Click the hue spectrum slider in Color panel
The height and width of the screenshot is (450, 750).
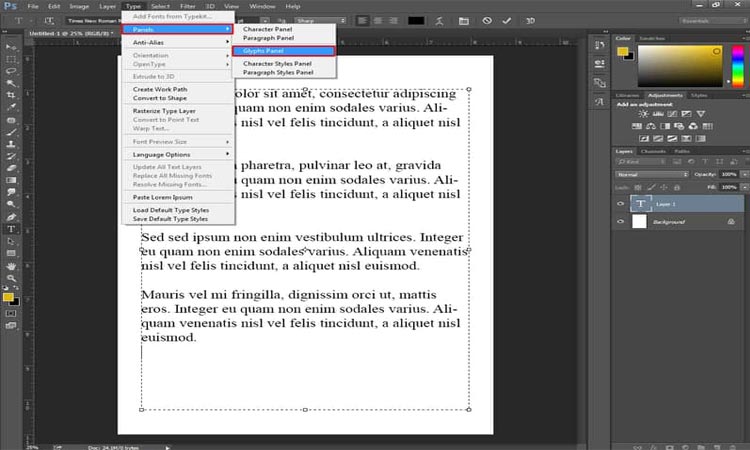(738, 66)
